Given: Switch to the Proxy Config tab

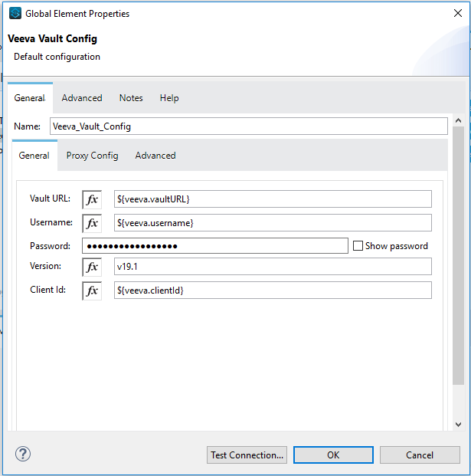Looking at the screenshot, I should click(x=92, y=156).
